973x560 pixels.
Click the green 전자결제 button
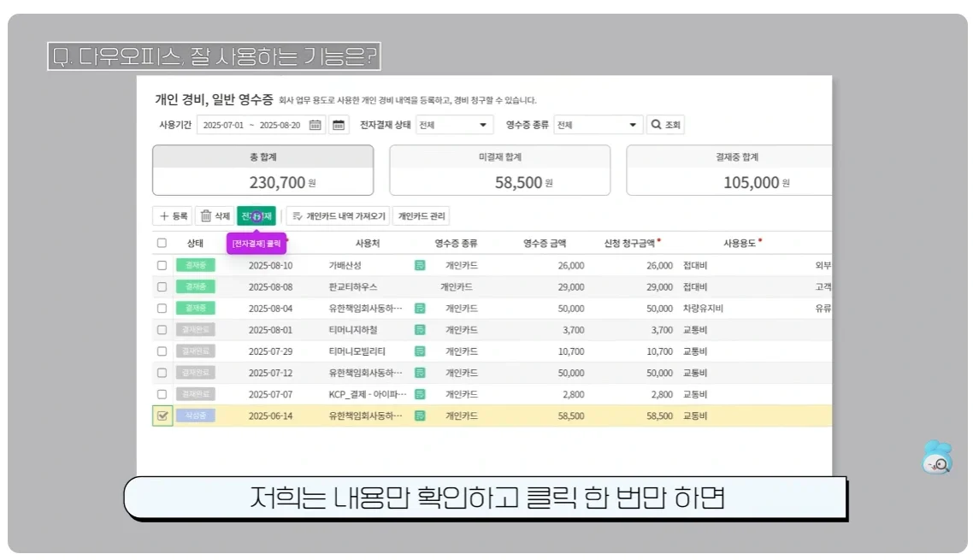pos(256,215)
